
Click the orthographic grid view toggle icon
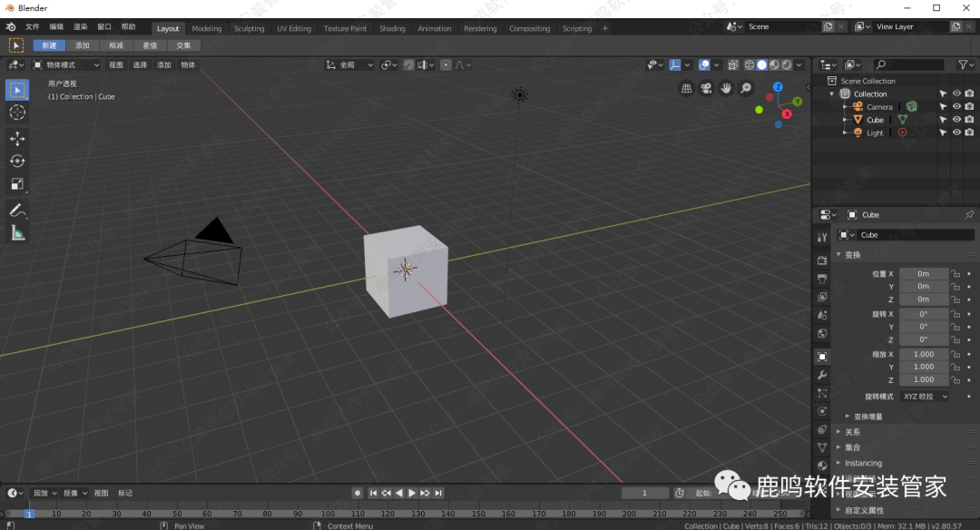click(x=687, y=88)
